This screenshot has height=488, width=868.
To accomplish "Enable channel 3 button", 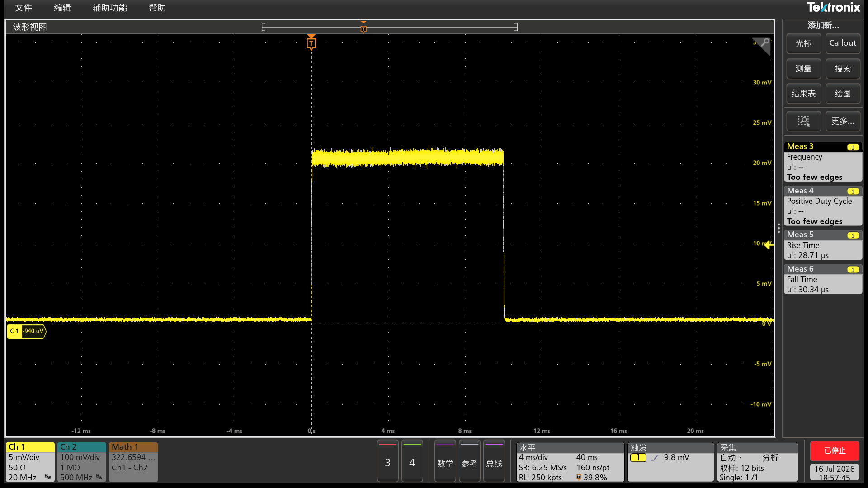I will coord(387,462).
